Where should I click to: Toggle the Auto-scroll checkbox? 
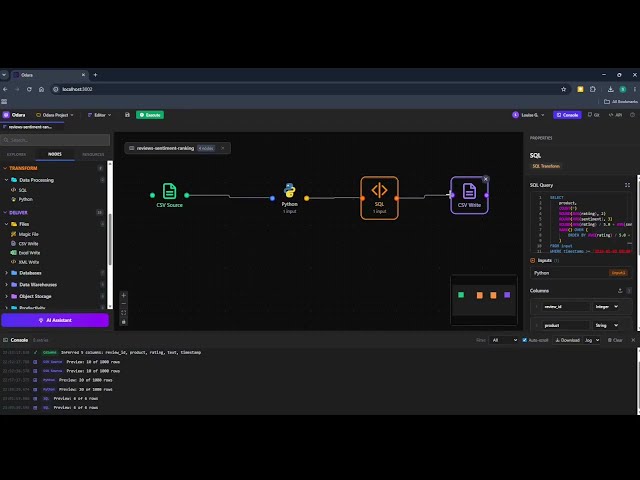(524, 340)
